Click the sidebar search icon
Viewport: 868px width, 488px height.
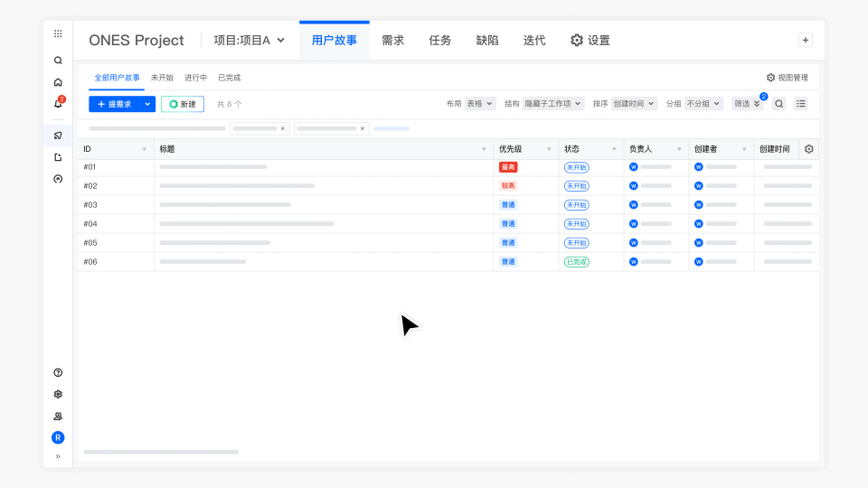click(x=58, y=61)
